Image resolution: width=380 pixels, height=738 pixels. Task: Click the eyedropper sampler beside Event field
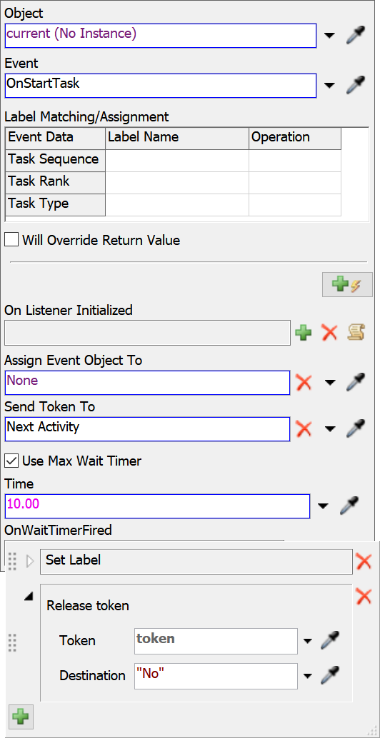click(356, 86)
